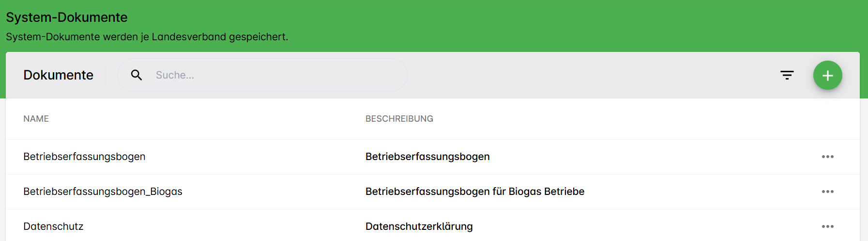Sort by the NAME column header
Viewport: 868px width, 241px height.
(x=36, y=119)
